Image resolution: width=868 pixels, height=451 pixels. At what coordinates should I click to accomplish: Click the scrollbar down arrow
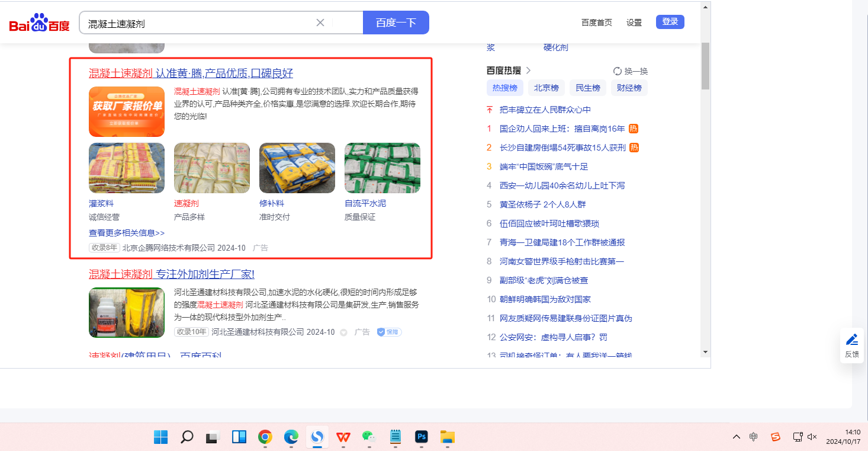pyautogui.click(x=705, y=351)
